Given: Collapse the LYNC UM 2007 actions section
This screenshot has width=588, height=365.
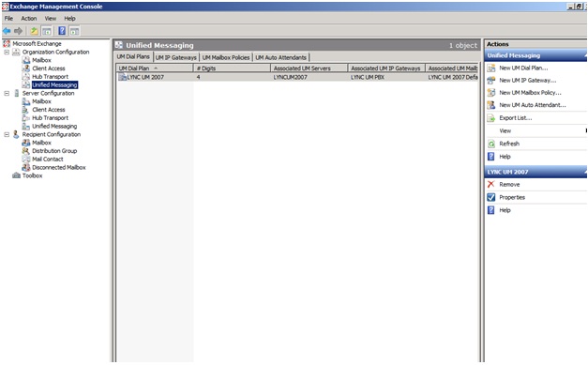Looking at the screenshot, I should (x=585, y=172).
